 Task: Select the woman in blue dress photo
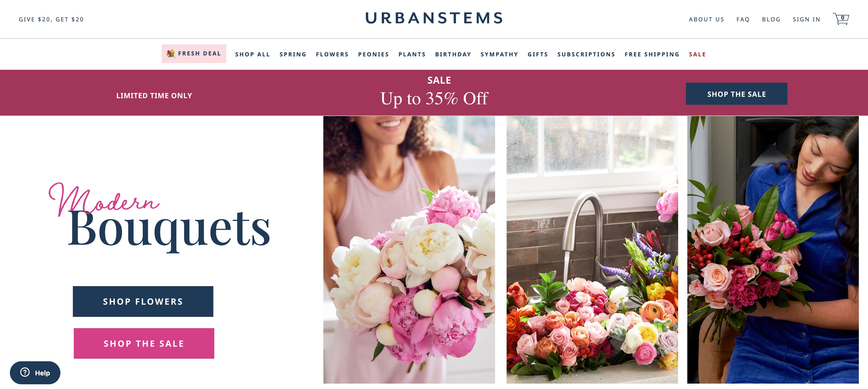pos(773,249)
